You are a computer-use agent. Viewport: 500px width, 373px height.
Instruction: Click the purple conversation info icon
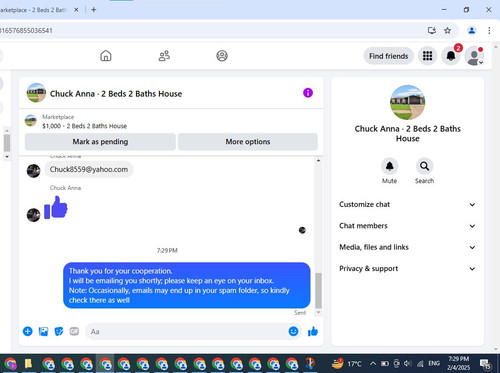308,93
